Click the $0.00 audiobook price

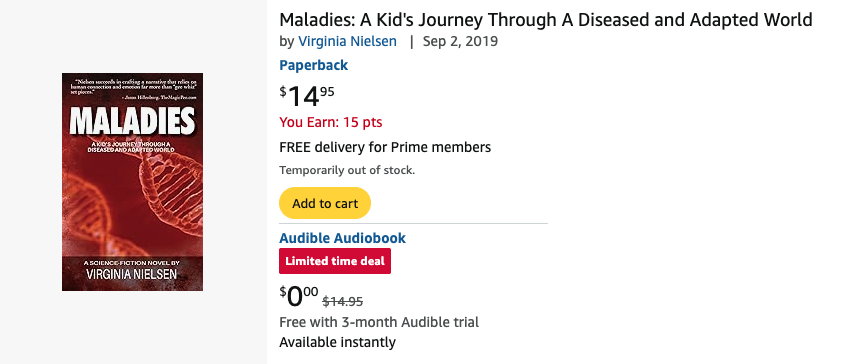(x=299, y=297)
